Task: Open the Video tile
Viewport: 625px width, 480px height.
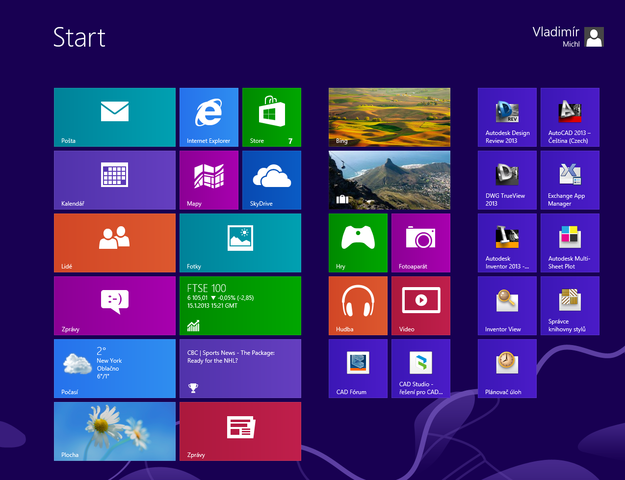Action: (x=421, y=306)
